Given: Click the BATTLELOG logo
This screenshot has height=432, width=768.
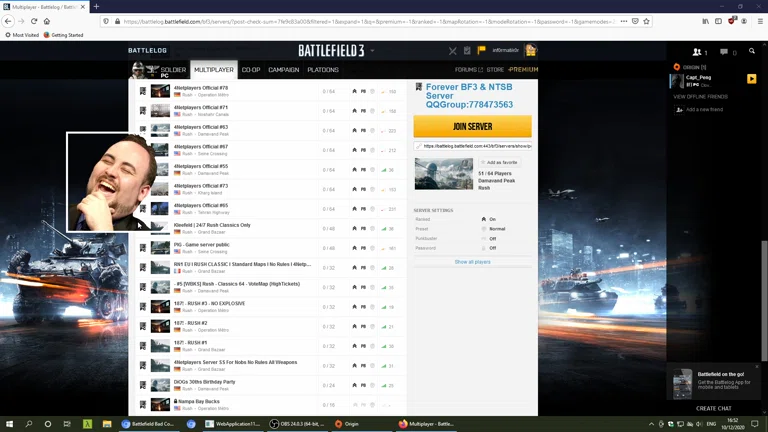Looking at the screenshot, I should [147, 50].
